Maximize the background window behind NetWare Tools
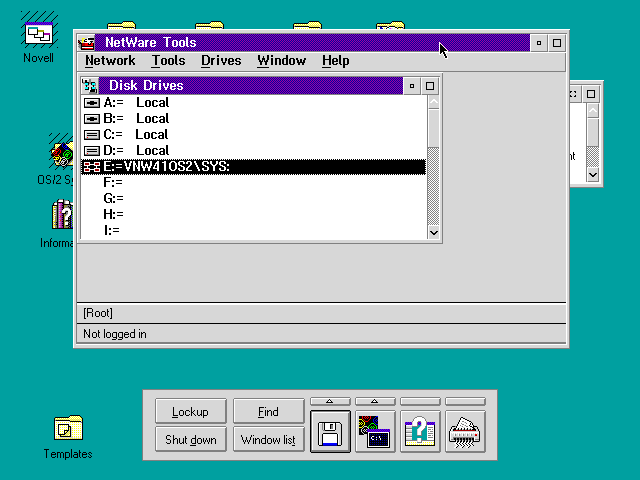This screenshot has height=480, width=640. (x=591, y=94)
